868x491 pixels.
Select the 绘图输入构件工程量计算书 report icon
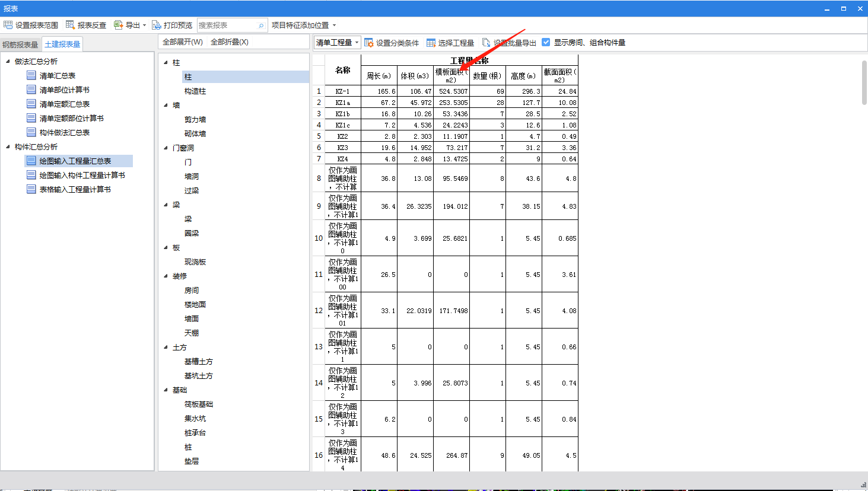(x=31, y=175)
